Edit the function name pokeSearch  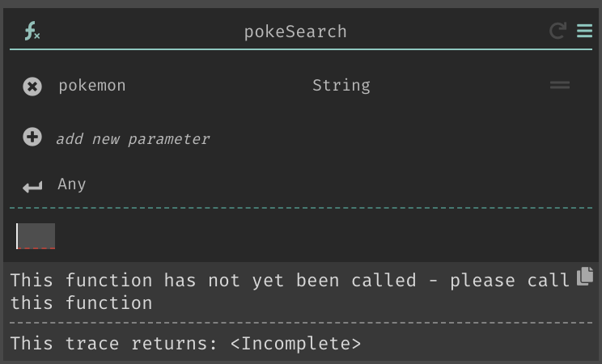click(295, 32)
